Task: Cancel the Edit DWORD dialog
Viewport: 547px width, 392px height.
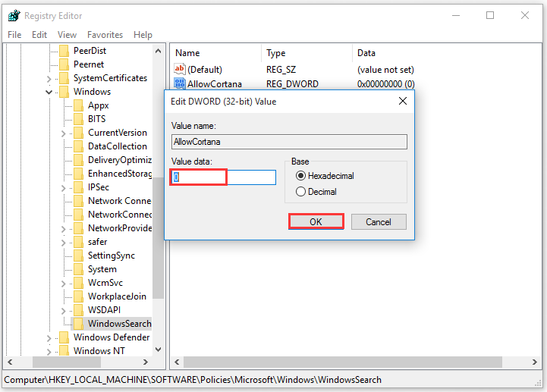Action: click(x=379, y=222)
